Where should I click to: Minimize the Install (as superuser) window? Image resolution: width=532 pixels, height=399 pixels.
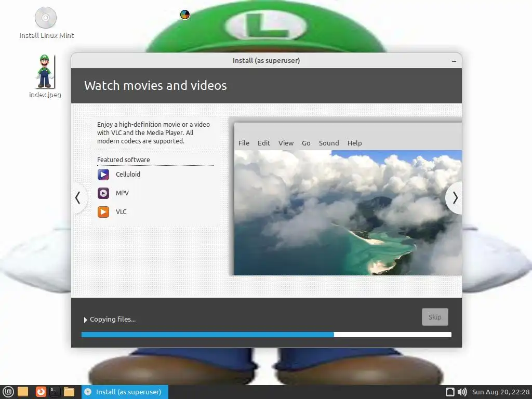pyautogui.click(x=454, y=61)
